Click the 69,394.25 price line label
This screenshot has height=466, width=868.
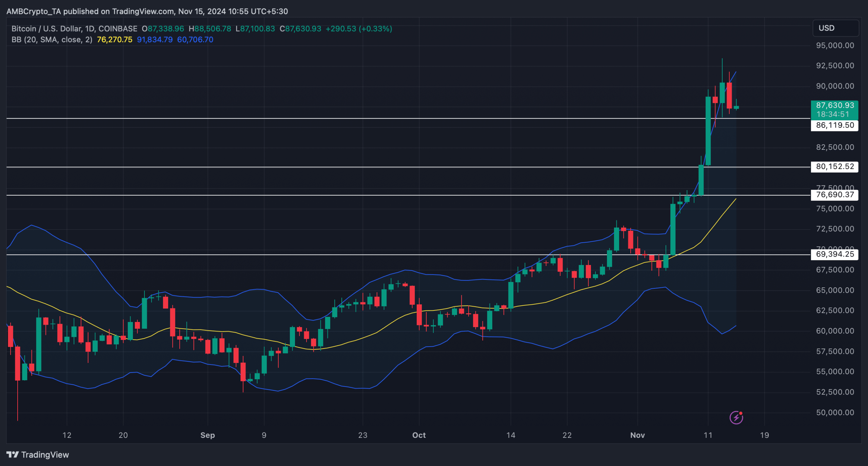coord(835,255)
